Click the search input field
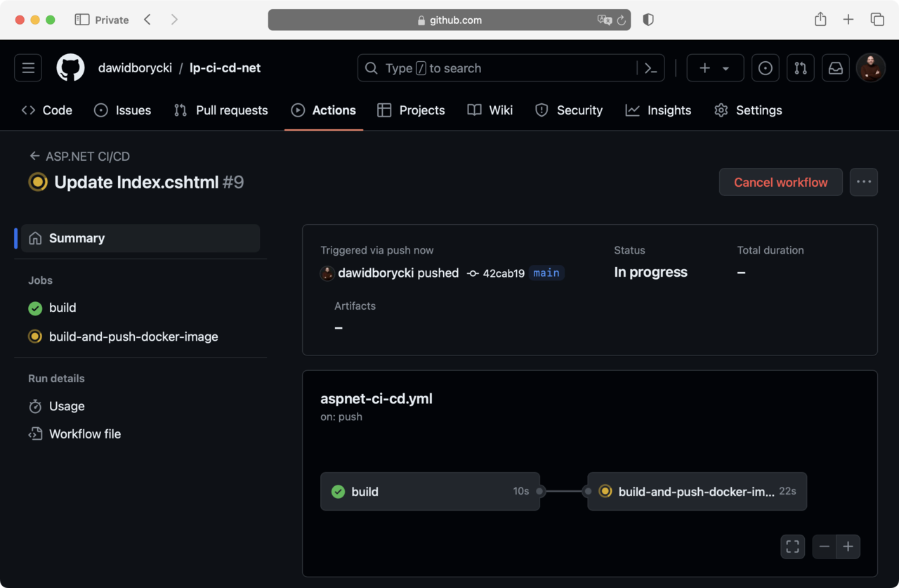 coord(499,68)
